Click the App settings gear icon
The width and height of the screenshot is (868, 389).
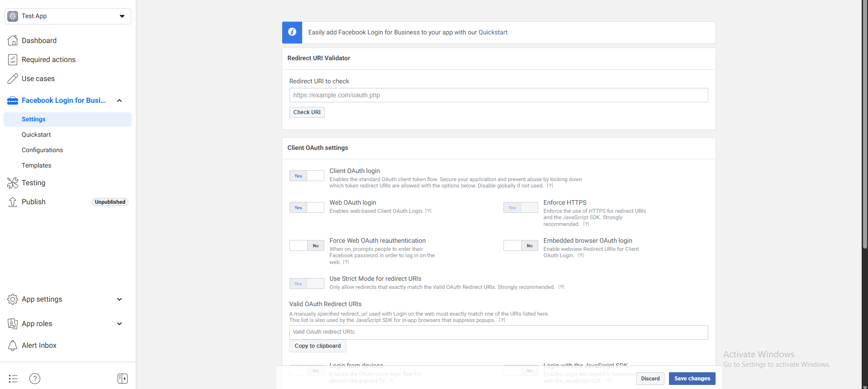pos(13,299)
